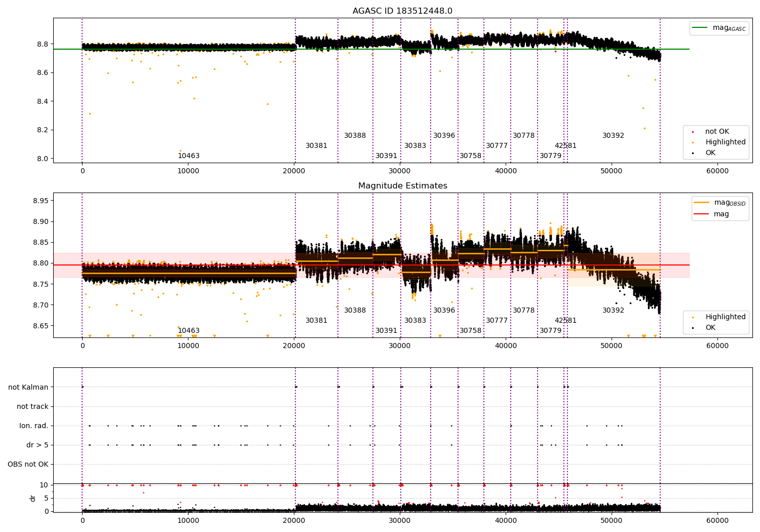Select the red 'mag' legend line
The image size is (760, 532).
point(702,214)
